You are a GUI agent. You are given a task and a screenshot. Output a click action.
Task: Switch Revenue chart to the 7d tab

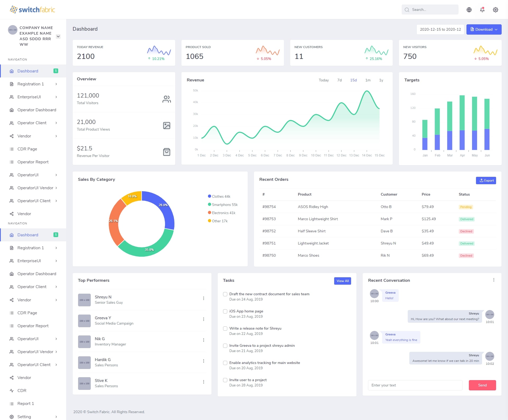pyautogui.click(x=339, y=80)
